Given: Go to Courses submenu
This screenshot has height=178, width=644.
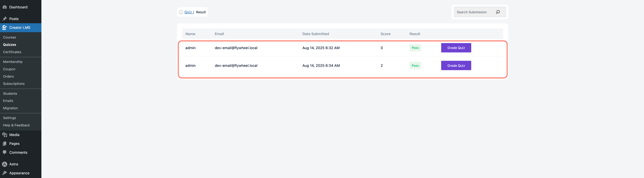Looking at the screenshot, I should pyautogui.click(x=10, y=37).
